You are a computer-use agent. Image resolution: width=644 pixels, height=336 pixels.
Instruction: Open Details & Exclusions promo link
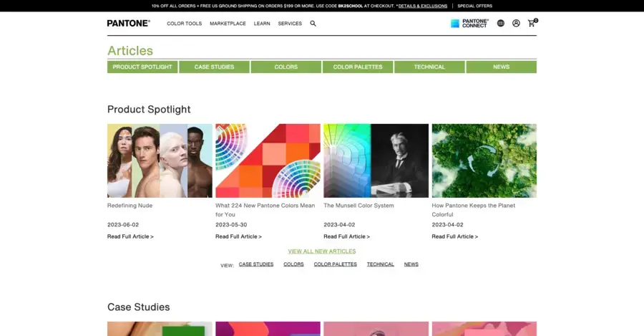(422, 6)
